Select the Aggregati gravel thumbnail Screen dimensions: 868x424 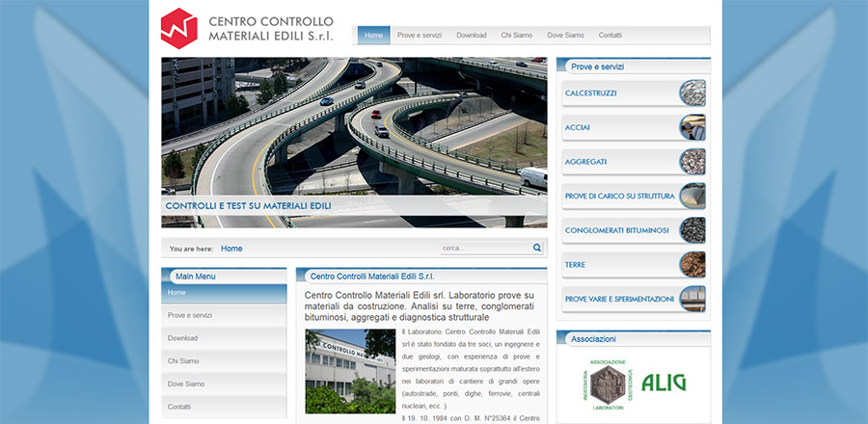[692, 161]
